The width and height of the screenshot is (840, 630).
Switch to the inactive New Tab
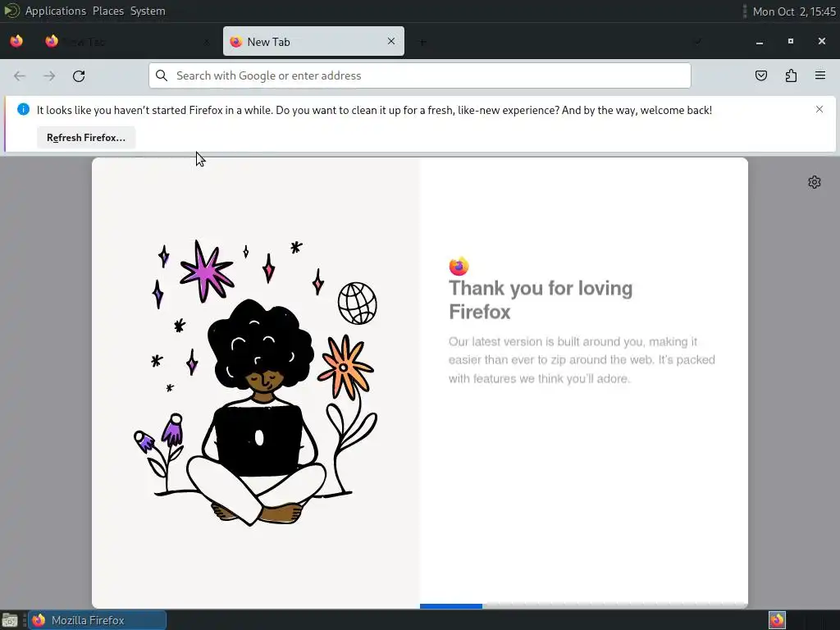click(x=129, y=42)
